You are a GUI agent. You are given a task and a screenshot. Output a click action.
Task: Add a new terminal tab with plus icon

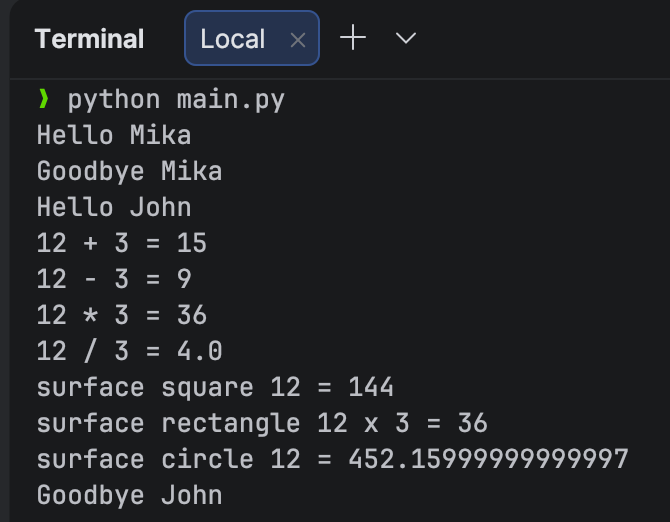click(x=353, y=38)
